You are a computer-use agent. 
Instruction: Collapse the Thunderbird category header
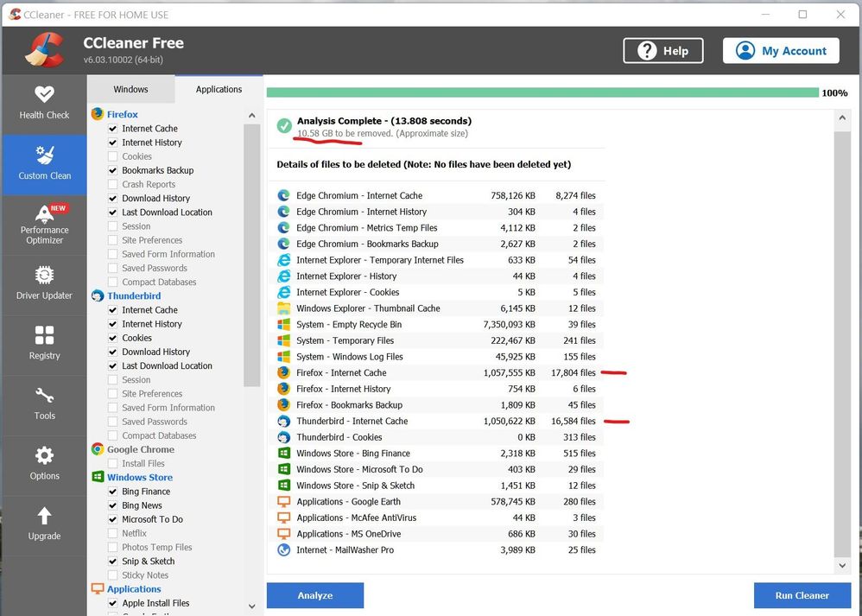(x=134, y=295)
